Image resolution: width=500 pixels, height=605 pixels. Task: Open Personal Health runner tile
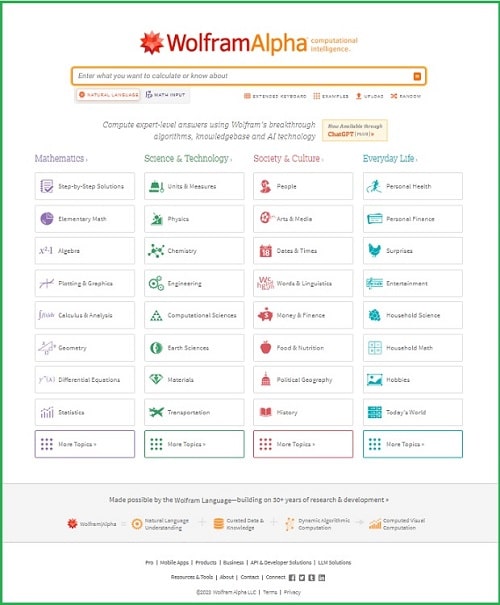click(413, 186)
